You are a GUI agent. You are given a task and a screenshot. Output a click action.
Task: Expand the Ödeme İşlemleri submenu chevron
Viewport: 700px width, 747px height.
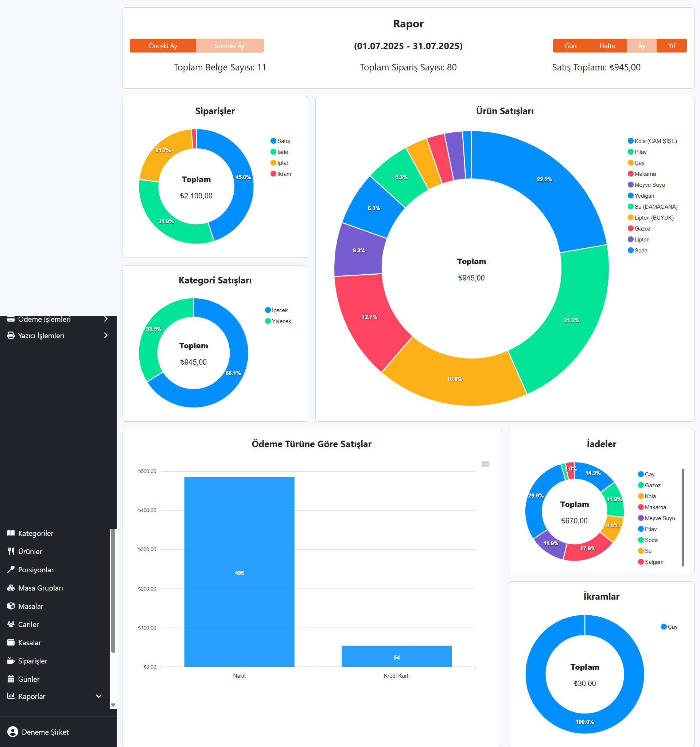106,319
